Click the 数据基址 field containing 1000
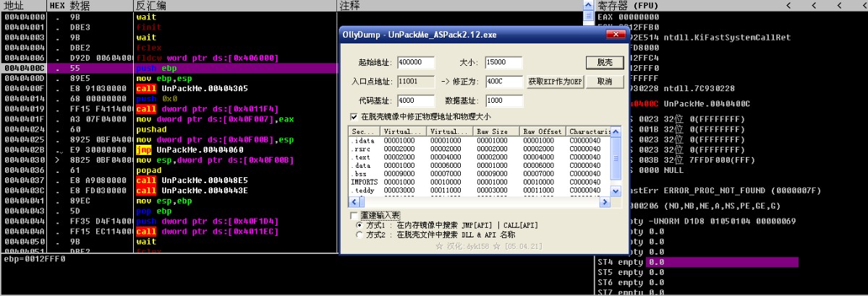This screenshot has width=868, height=296. [504, 101]
